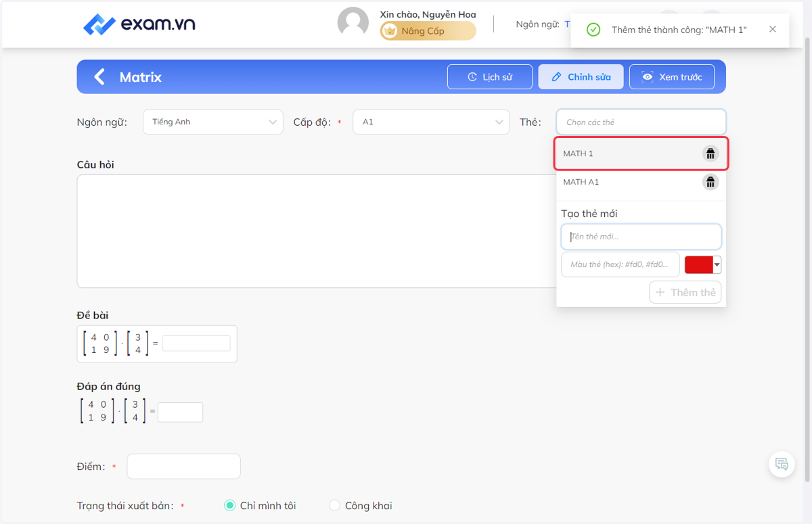Click the exam.vn logo
Image resolution: width=812 pixels, height=524 pixels.
[x=139, y=24]
